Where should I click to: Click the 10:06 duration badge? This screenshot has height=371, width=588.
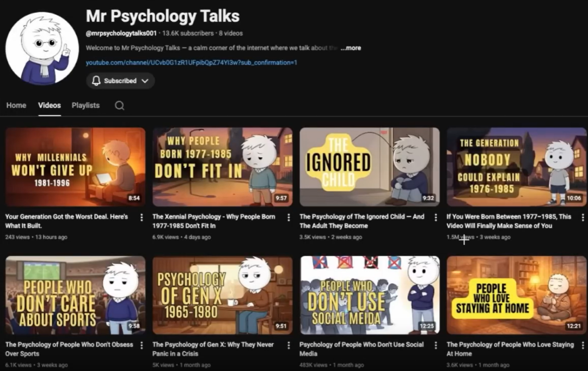pyautogui.click(x=574, y=198)
